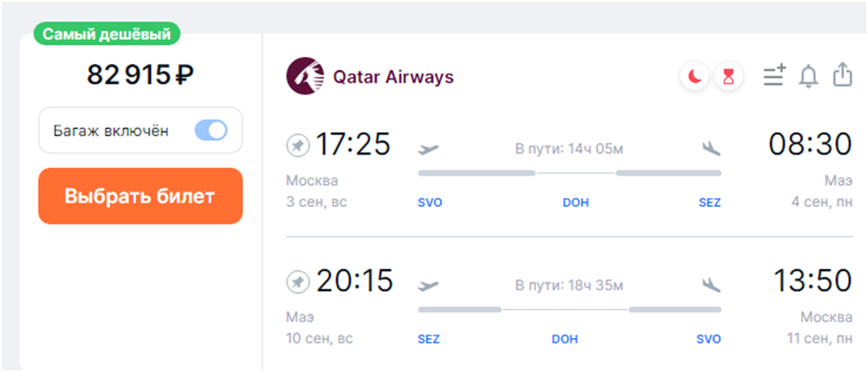This screenshot has height=372, width=868.
Task: Click DOH layover code on return flight
Action: pyautogui.click(x=564, y=339)
